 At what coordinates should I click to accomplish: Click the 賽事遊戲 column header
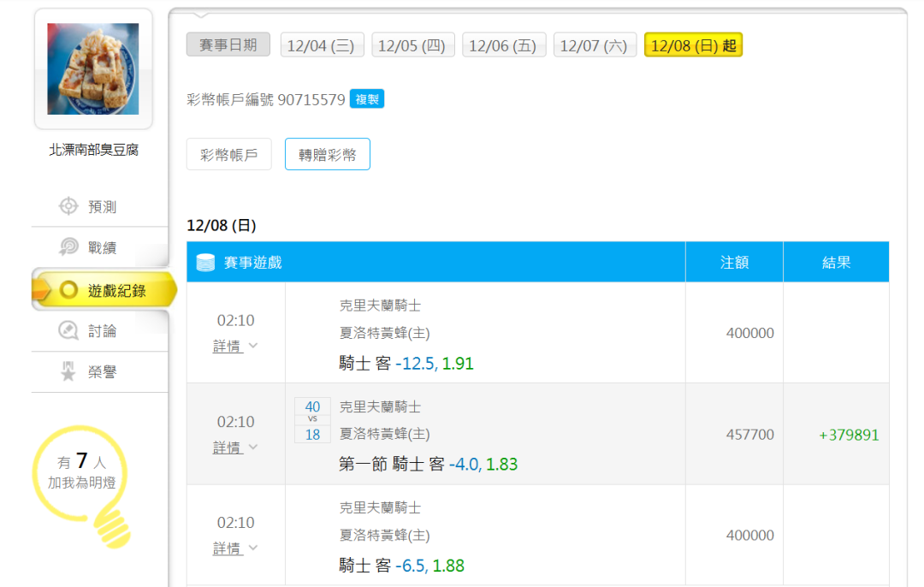click(x=252, y=262)
